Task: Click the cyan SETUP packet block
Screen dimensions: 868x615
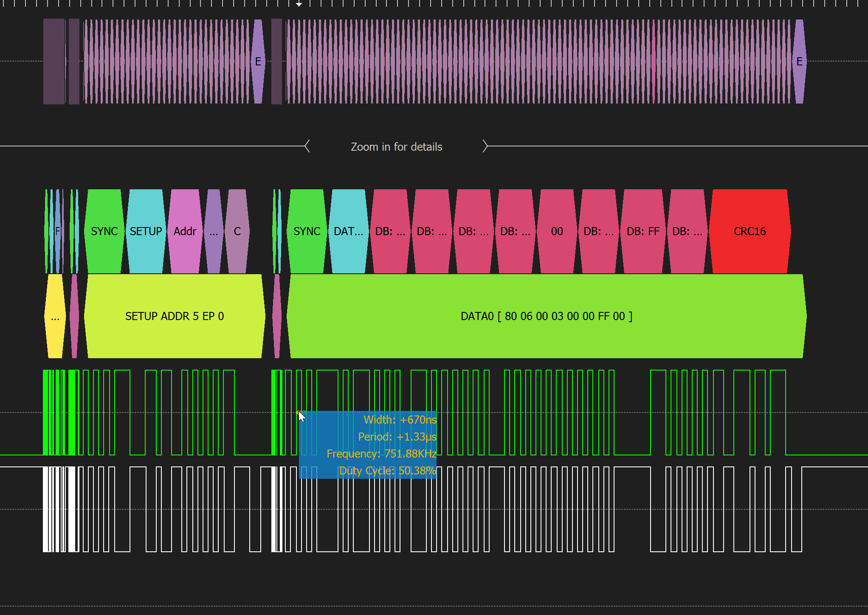Action: point(146,231)
